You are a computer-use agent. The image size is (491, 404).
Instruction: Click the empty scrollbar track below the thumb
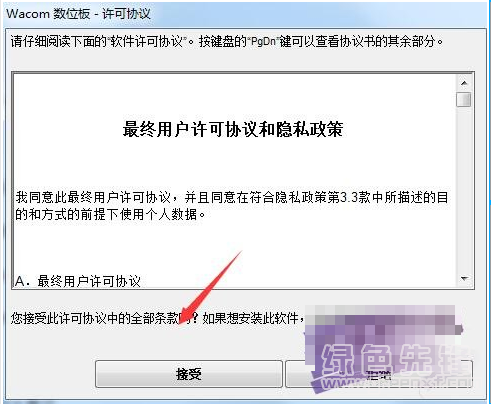tap(464, 189)
